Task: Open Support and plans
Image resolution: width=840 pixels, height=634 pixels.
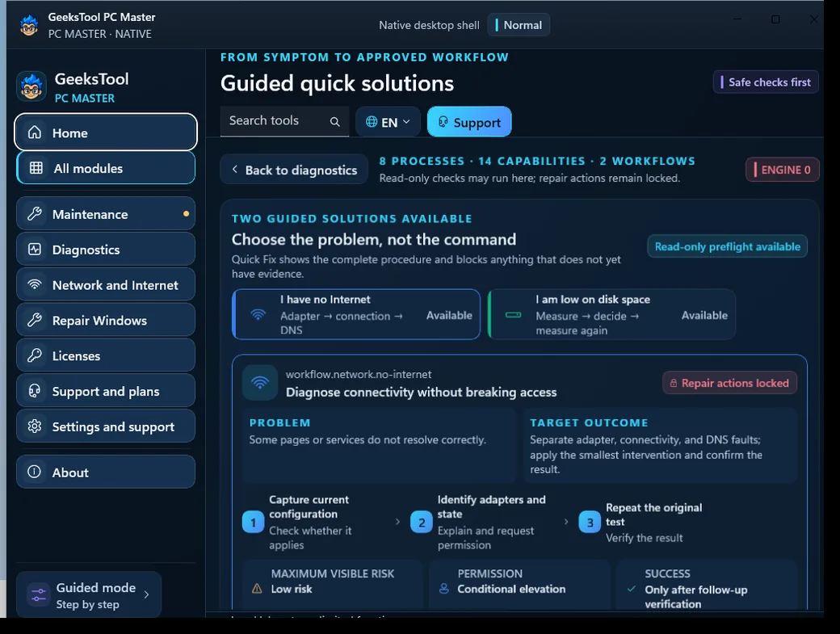Action: pos(106,390)
